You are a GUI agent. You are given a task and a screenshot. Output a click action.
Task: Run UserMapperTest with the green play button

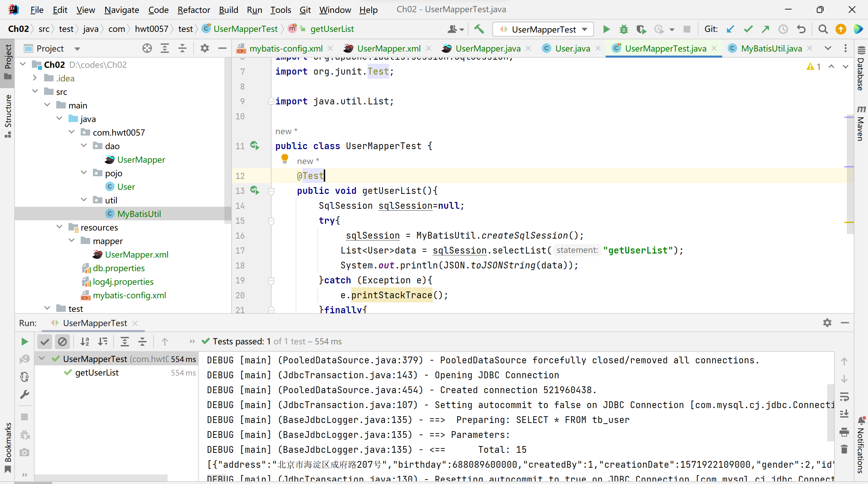click(607, 29)
